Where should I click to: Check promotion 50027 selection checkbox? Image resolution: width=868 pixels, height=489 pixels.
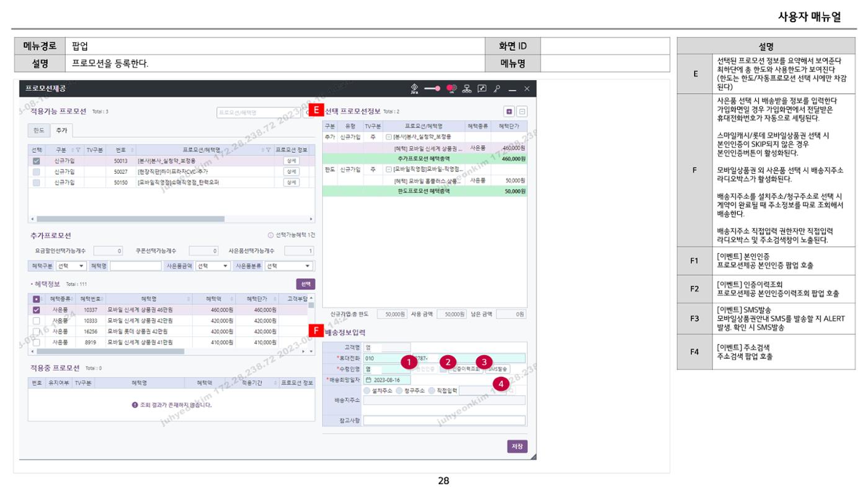(37, 171)
